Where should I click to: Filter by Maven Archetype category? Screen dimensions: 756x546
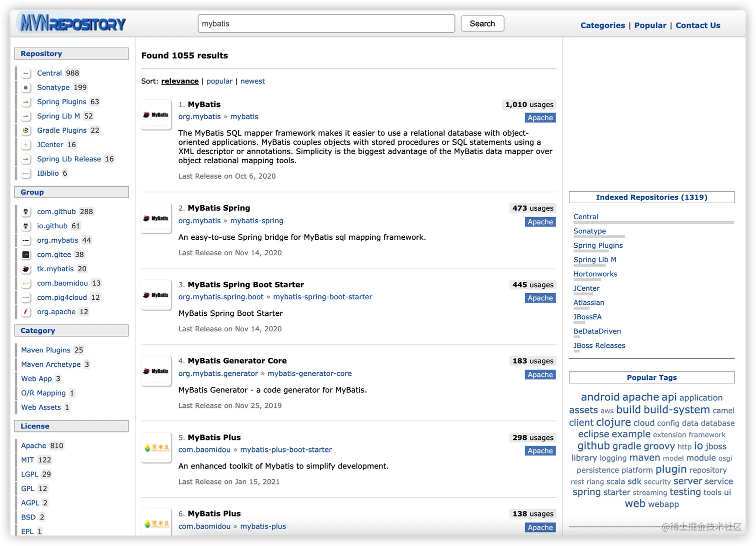50,364
